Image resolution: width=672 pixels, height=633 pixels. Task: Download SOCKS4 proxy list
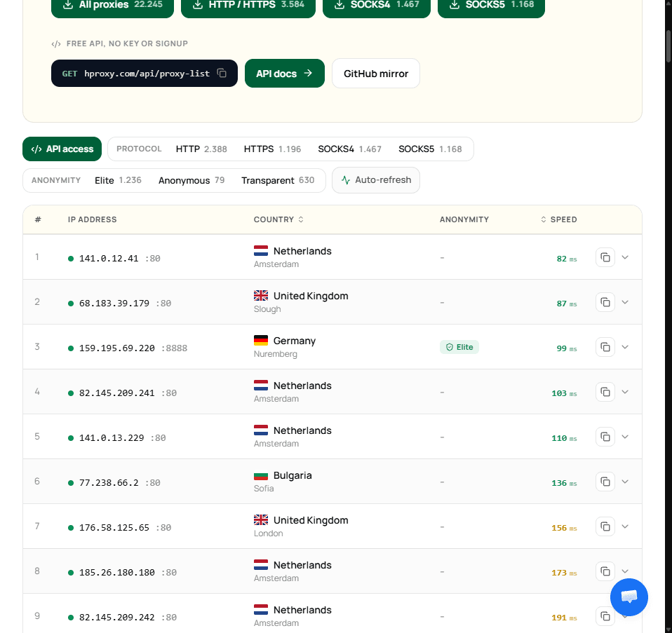(376, 6)
